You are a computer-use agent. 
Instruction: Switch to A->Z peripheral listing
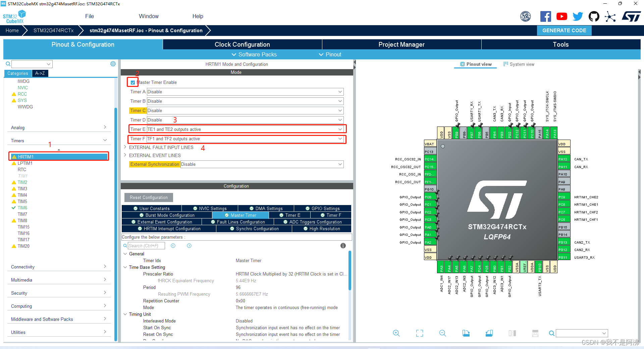[x=40, y=73]
